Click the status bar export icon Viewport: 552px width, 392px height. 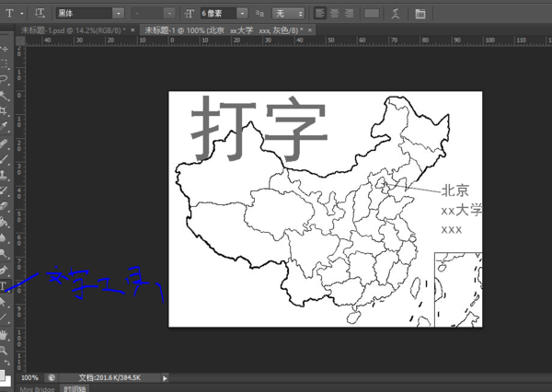point(52,378)
